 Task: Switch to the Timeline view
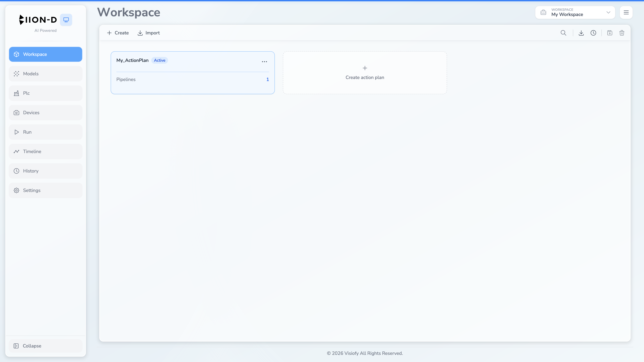pos(46,151)
